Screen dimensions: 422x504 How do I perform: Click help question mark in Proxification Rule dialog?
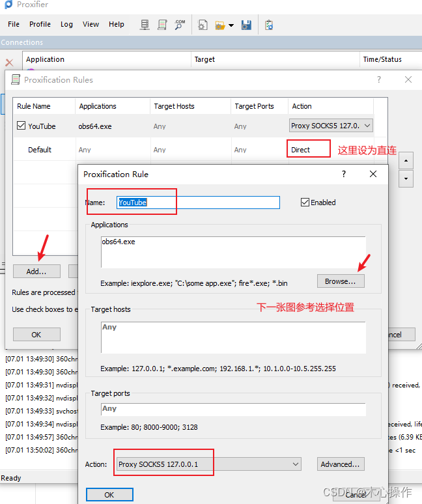click(x=344, y=174)
